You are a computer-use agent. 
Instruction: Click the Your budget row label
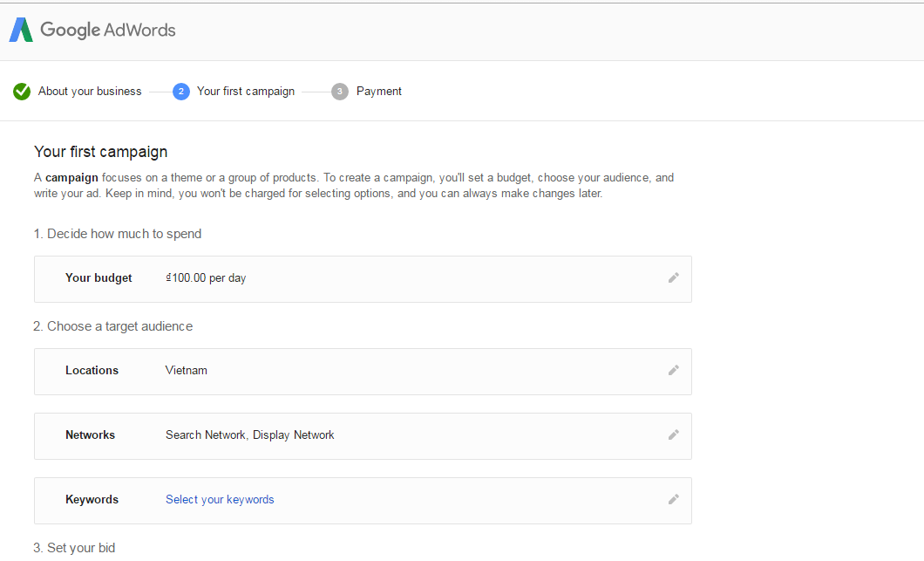[x=99, y=278]
